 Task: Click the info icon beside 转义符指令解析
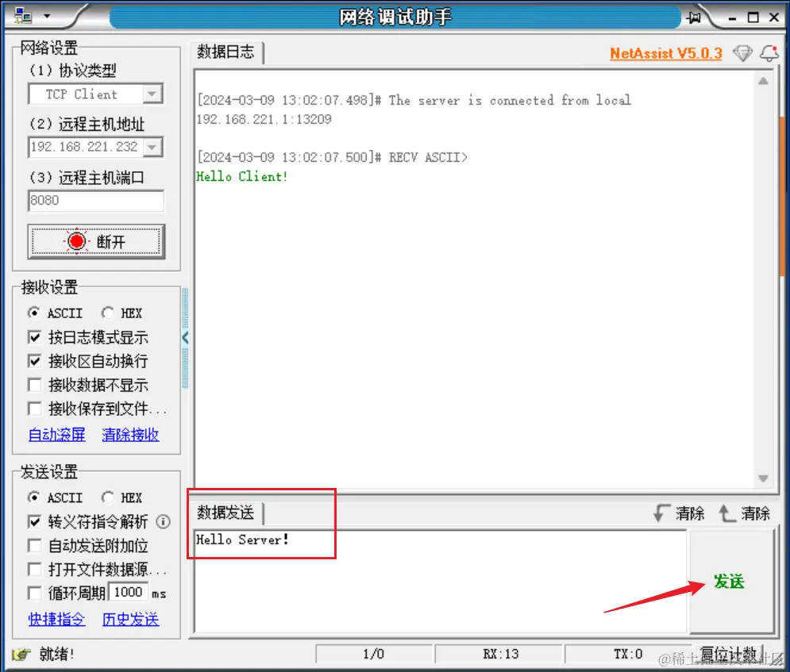click(164, 521)
